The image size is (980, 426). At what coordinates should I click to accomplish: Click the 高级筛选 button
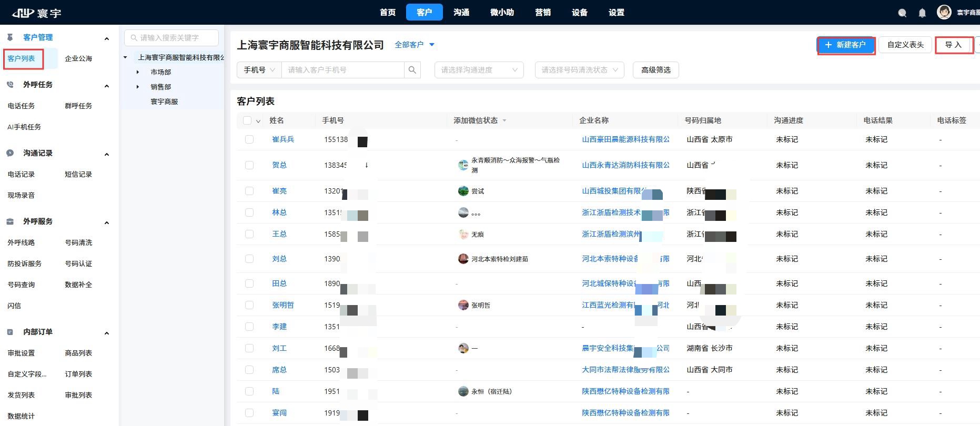656,70
